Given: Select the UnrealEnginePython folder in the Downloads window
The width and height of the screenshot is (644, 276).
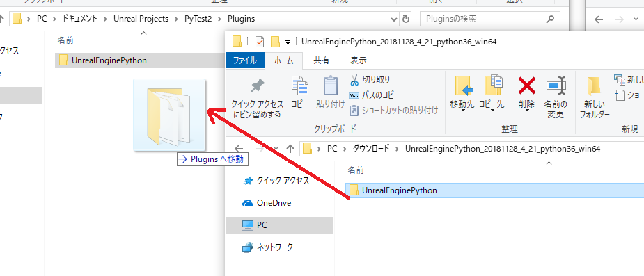Looking at the screenshot, I should click(x=494, y=190).
